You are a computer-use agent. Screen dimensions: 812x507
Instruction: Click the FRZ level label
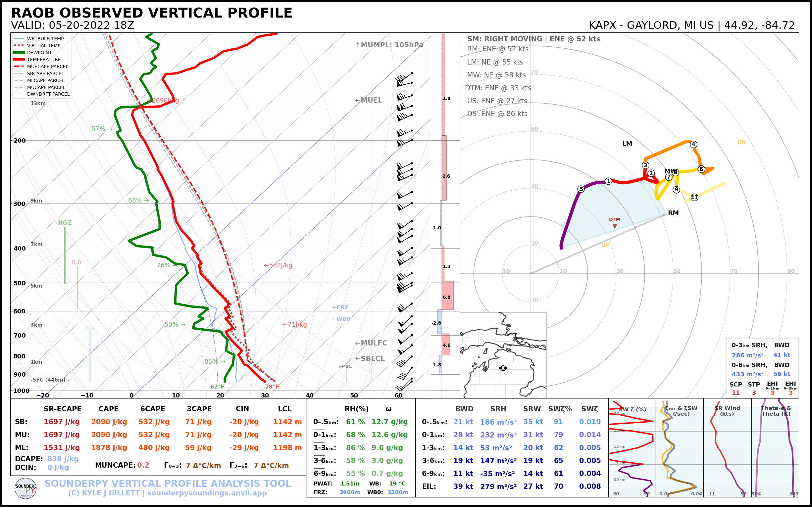[340, 307]
